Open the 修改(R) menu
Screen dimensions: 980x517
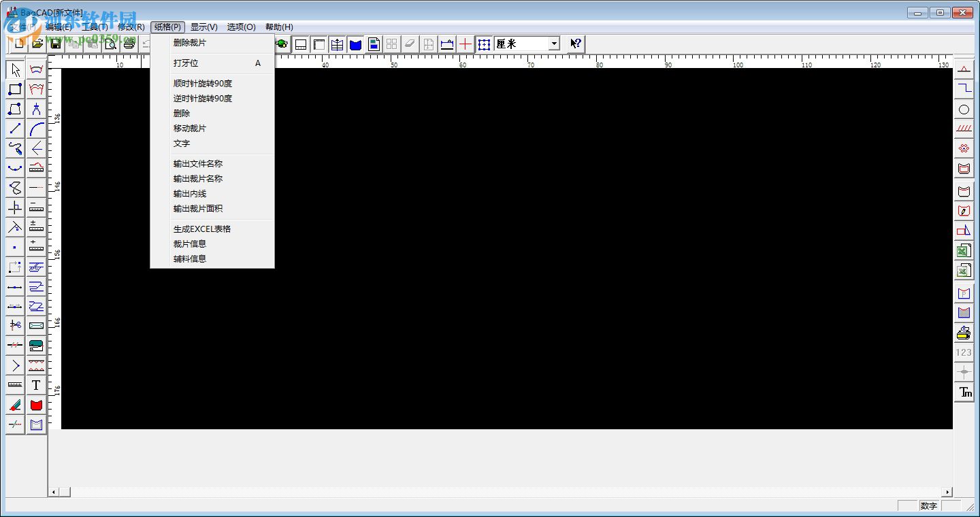pyautogui.click(x=131, y=27)
